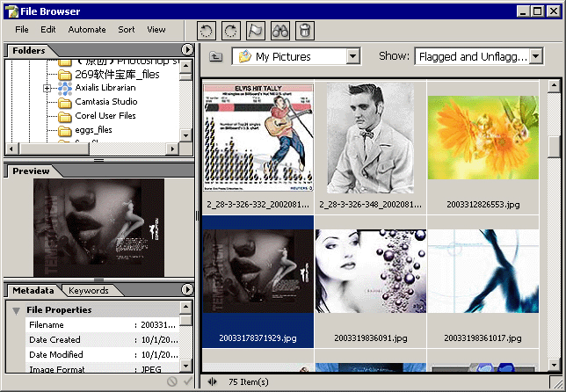Select the Preview tab
This screenshot has height=392, width=566.
[31, 171]
